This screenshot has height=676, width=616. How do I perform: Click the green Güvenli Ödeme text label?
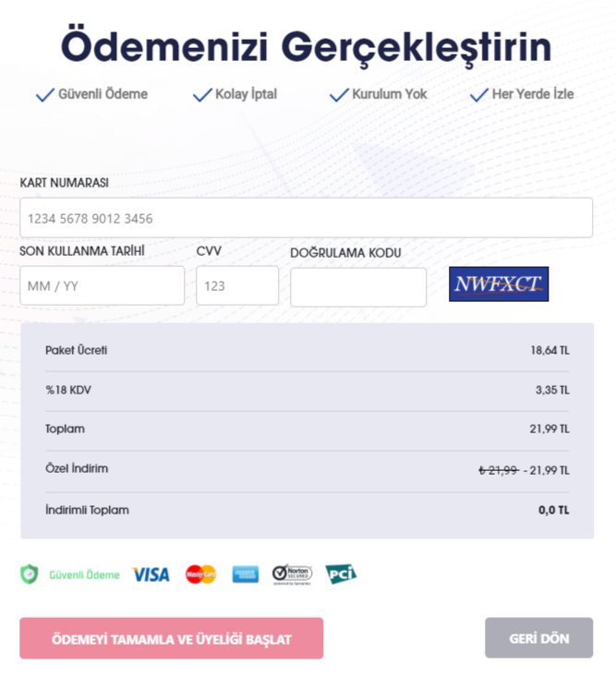tap(84, 574)
